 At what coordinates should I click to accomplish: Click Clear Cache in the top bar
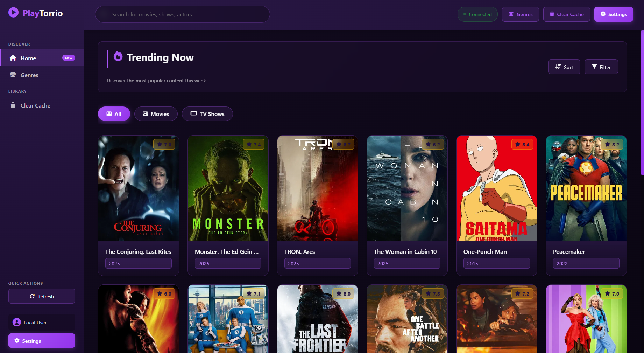(x=566, y=14)
